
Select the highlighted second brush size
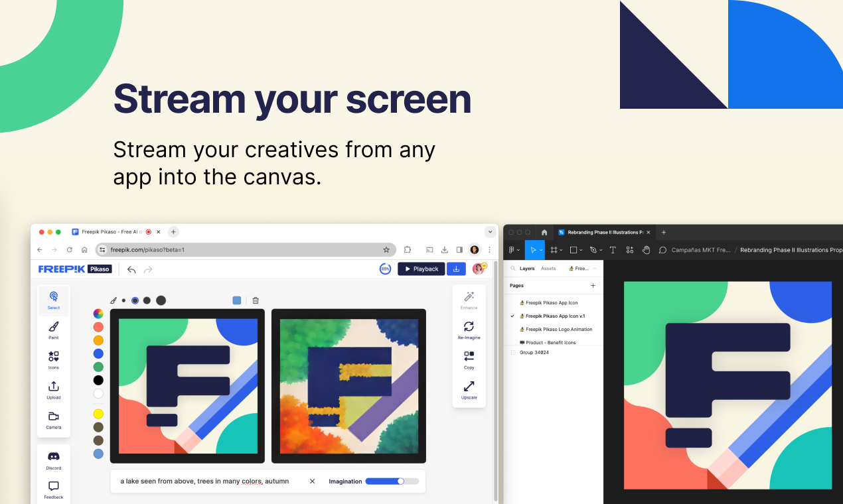(x=135, y=300)
